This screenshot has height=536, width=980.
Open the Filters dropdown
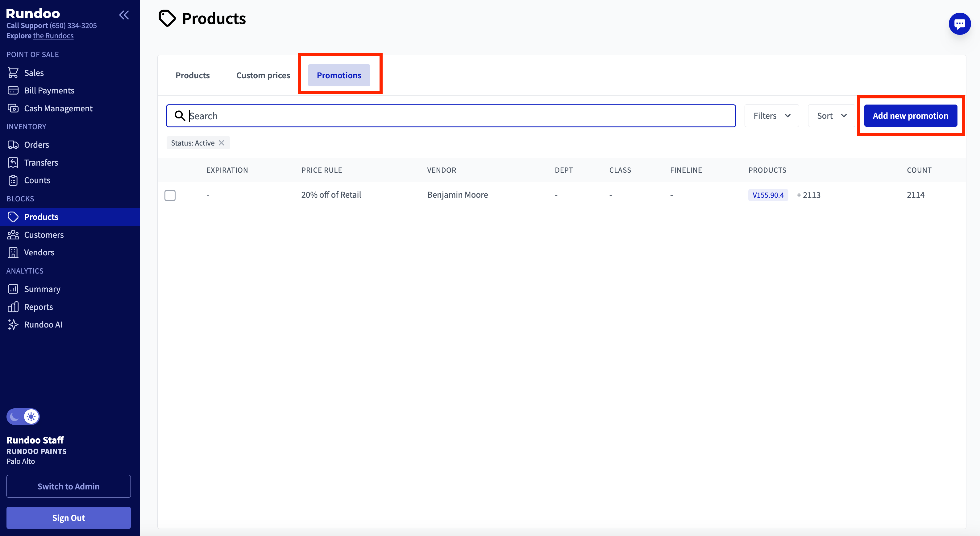pyautogui.click(x=771, y=116)
